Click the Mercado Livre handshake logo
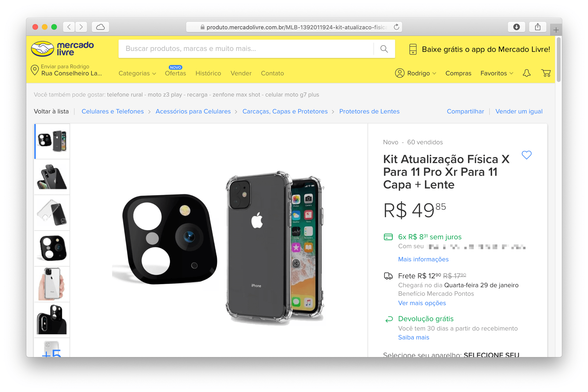 pos(42,48)
